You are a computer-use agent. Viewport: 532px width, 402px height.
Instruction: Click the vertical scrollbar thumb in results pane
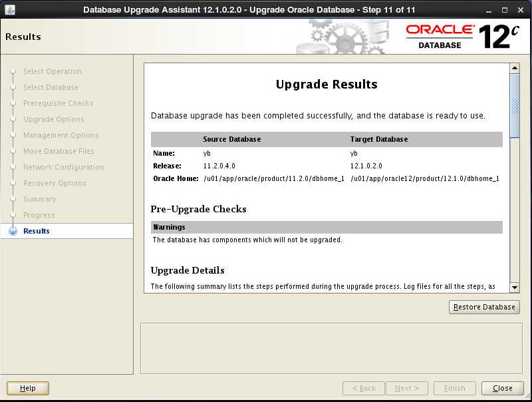[515, 106]
